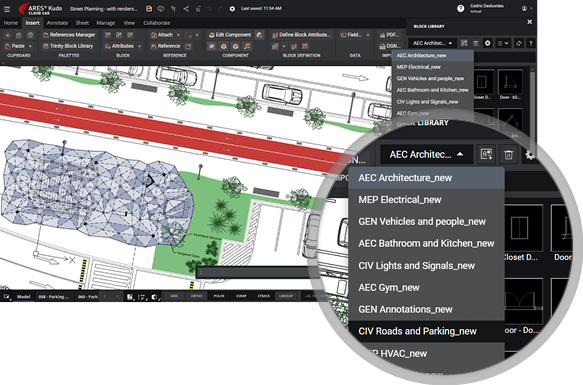Toggle ORTHO mode in status bar
Image resolution: width=583 pixels, height=385 pixels.
196,296
